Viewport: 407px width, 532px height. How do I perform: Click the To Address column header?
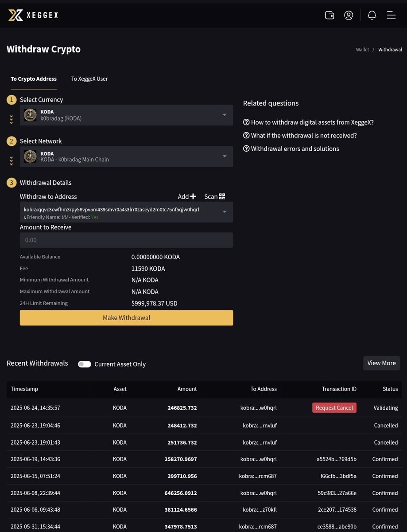(264, 389)
